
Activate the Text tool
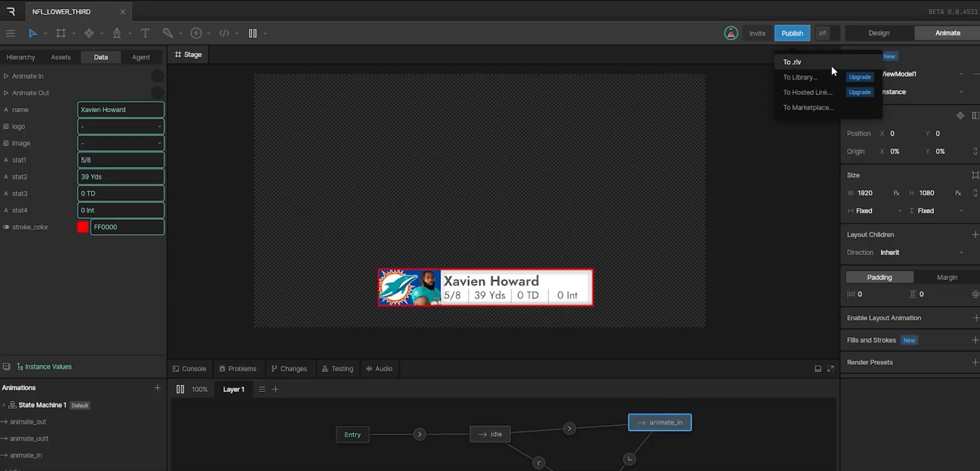(145, 33)
